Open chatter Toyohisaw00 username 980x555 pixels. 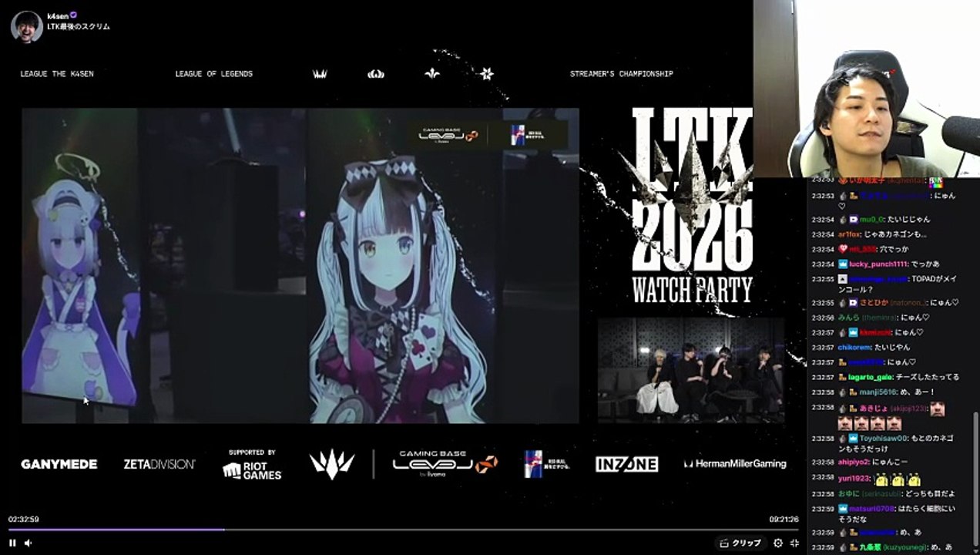tap(883, 439)
